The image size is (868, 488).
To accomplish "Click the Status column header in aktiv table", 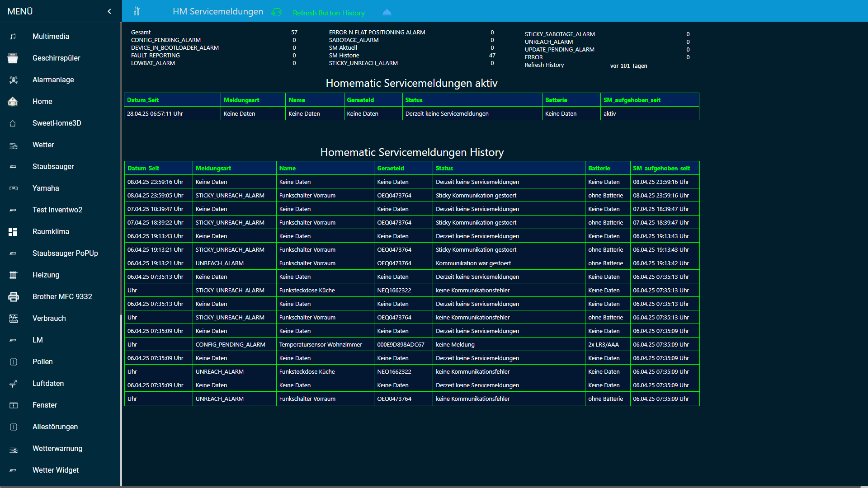I will 414,100.
